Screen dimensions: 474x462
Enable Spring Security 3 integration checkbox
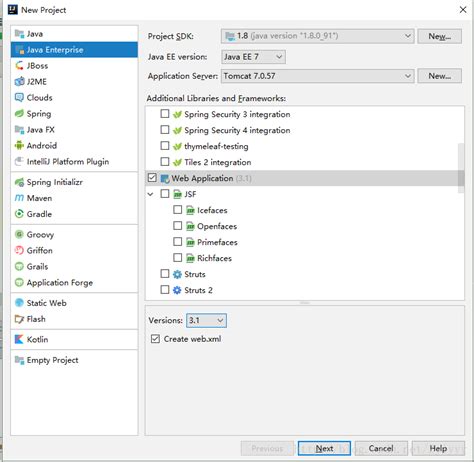tap(165, 114)
